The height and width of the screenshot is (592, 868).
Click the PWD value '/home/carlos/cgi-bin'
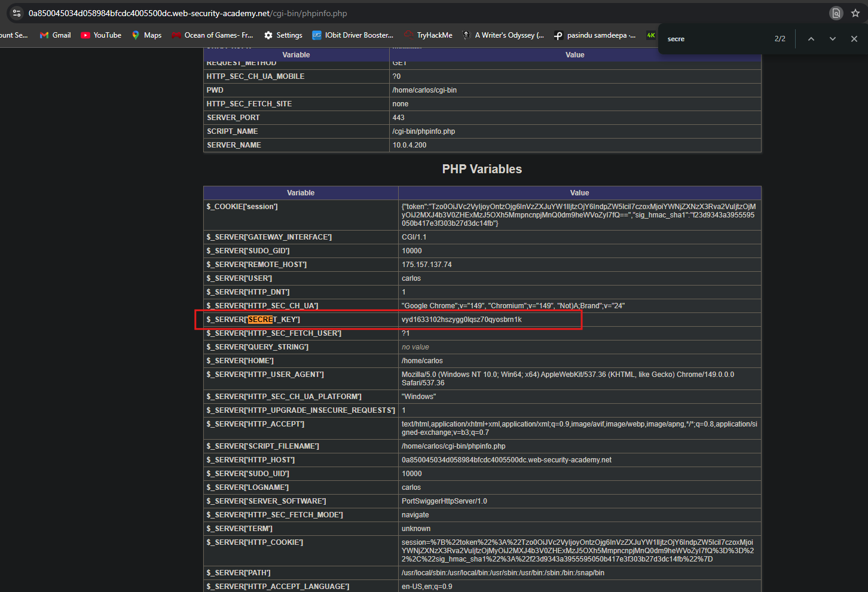(424, 90)
